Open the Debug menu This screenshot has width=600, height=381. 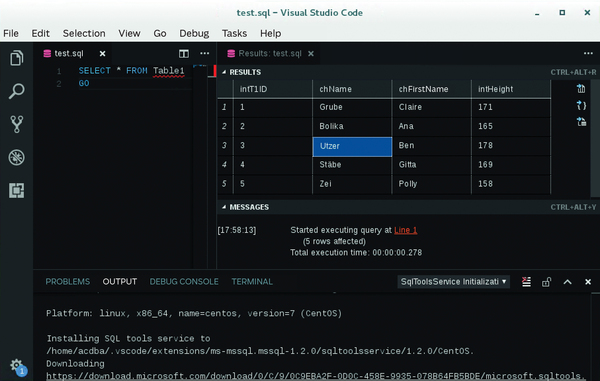(x=194, y=34)
